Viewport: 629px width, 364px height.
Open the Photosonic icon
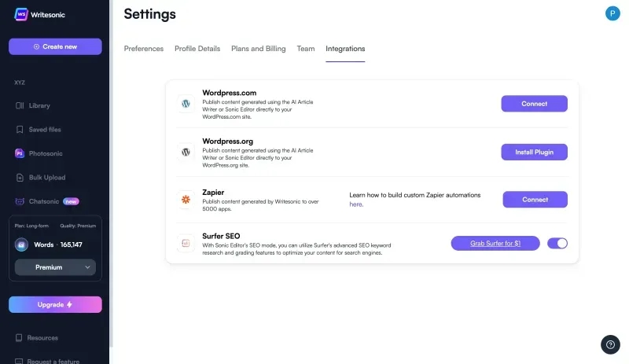(x=20, y=153)
